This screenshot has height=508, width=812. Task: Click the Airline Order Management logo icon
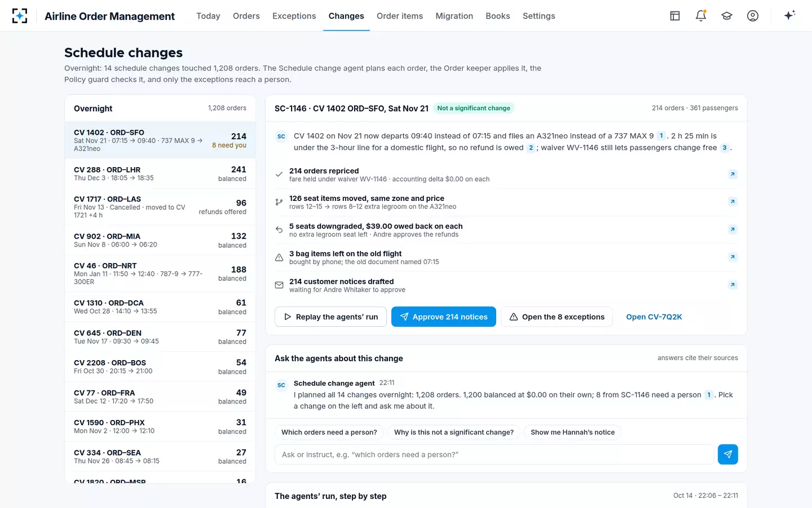[x=20, y=16]
